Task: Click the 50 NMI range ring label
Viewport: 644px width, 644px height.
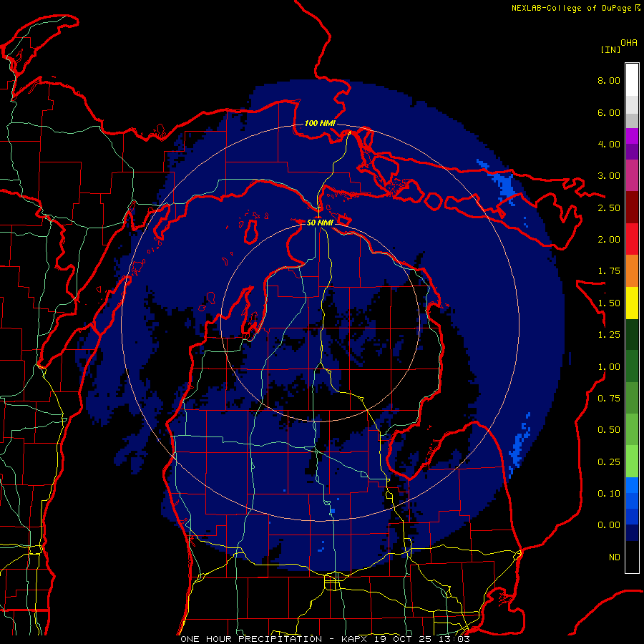Action: point(320,223)
